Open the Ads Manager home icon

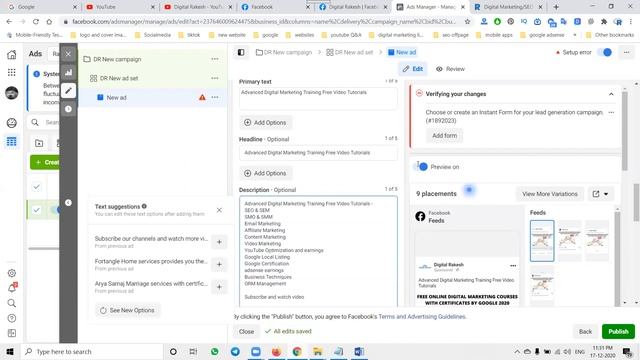tap(12, 54)
